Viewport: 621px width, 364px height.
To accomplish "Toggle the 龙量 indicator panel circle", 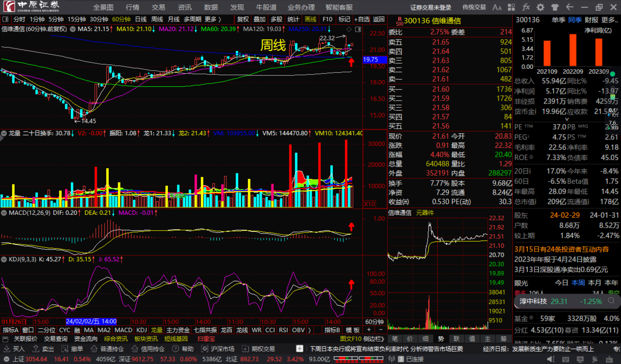I will pos(4,133).
